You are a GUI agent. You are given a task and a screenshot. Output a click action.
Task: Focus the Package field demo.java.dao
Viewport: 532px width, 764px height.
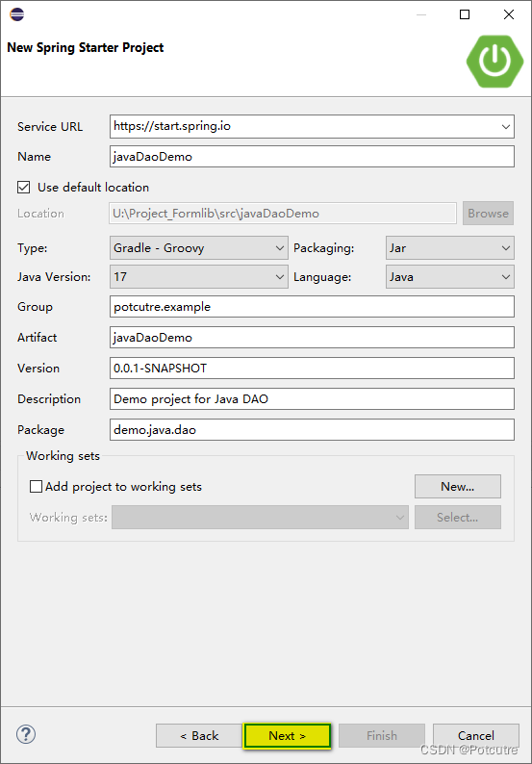click(x=312, y=429)
